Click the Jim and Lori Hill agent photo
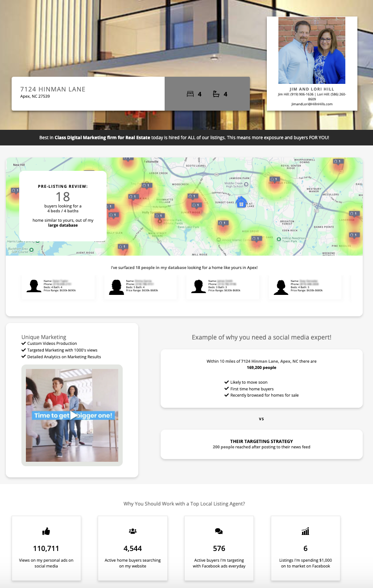 (x=312, y=50)
